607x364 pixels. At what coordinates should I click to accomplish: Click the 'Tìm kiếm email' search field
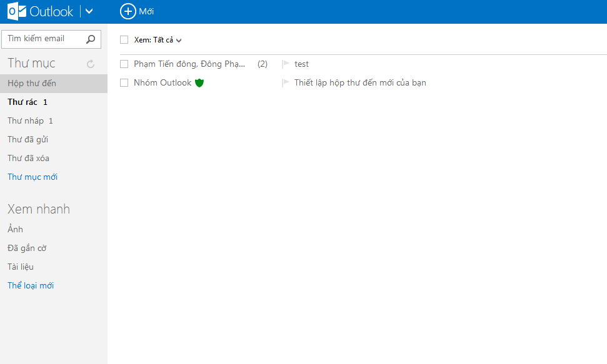[43, 39]
